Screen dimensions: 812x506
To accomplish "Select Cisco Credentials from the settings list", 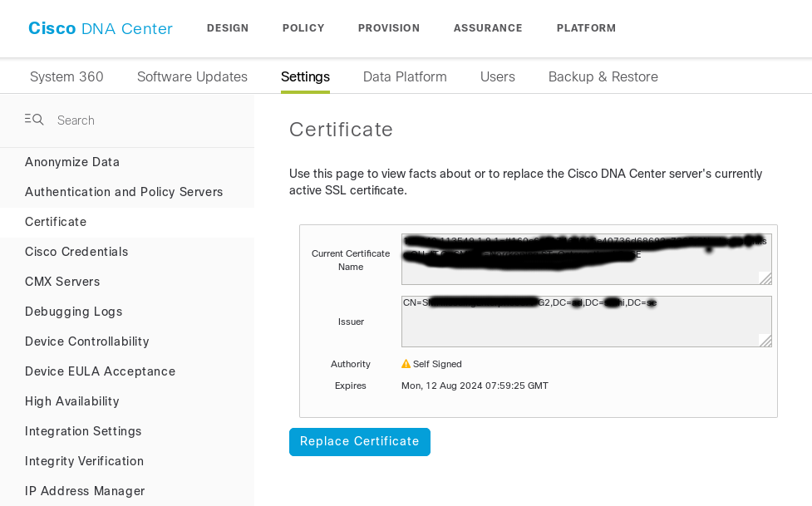I will (77, 251).
